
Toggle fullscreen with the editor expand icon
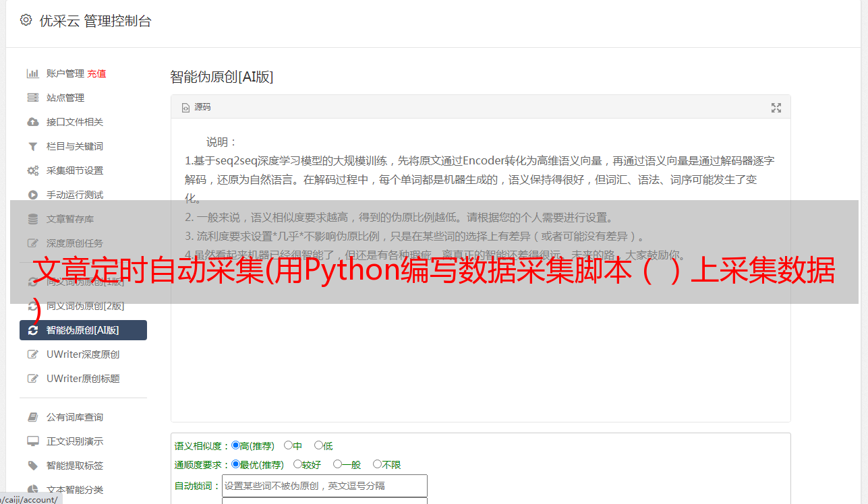coord(776,108)
